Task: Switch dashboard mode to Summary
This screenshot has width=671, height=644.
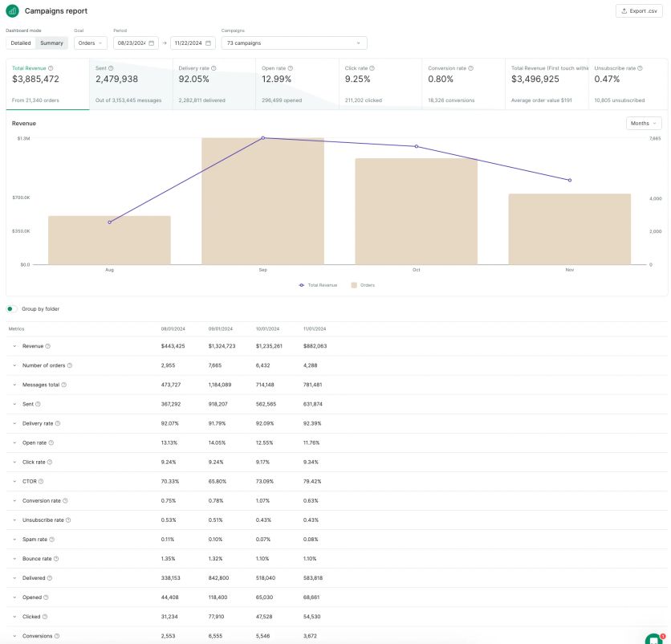Action: coord(51,43)
